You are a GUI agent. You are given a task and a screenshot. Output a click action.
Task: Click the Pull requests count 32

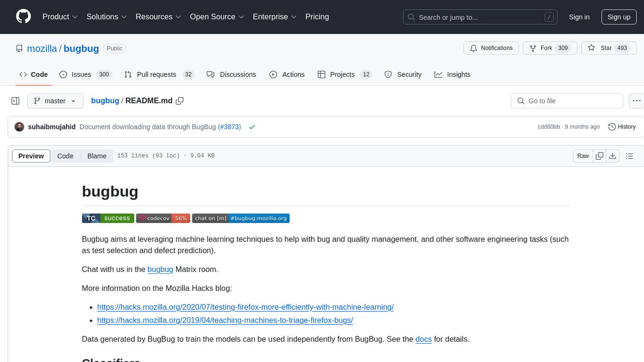188,74
